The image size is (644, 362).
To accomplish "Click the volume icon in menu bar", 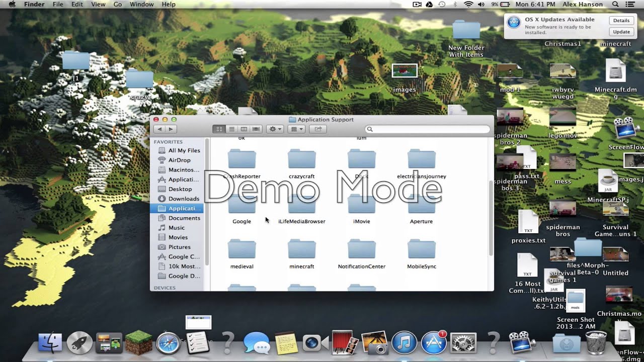I will tap(481, 5).
